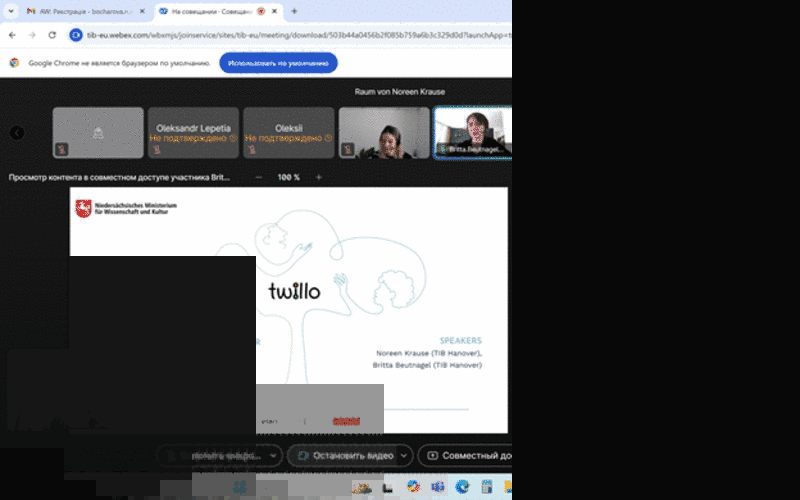Click Использовать по умолчанию button
This screenshot has width=800, height=500.
click(x=279, y=63)
